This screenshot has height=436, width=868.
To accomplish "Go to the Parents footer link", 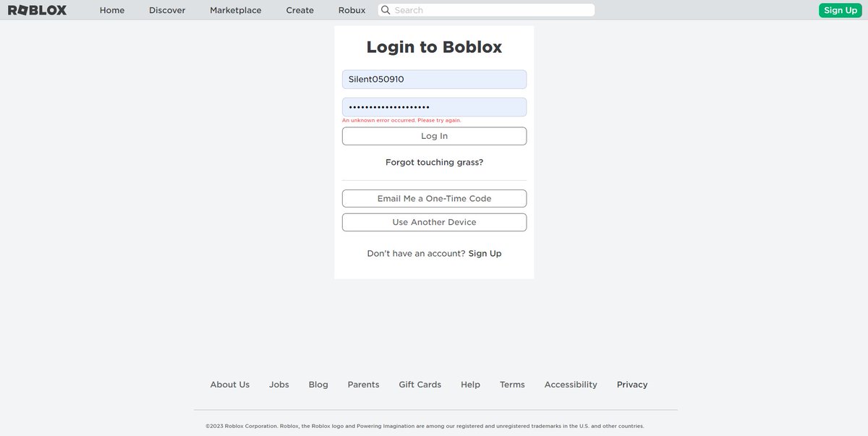I will click(363, 385).
